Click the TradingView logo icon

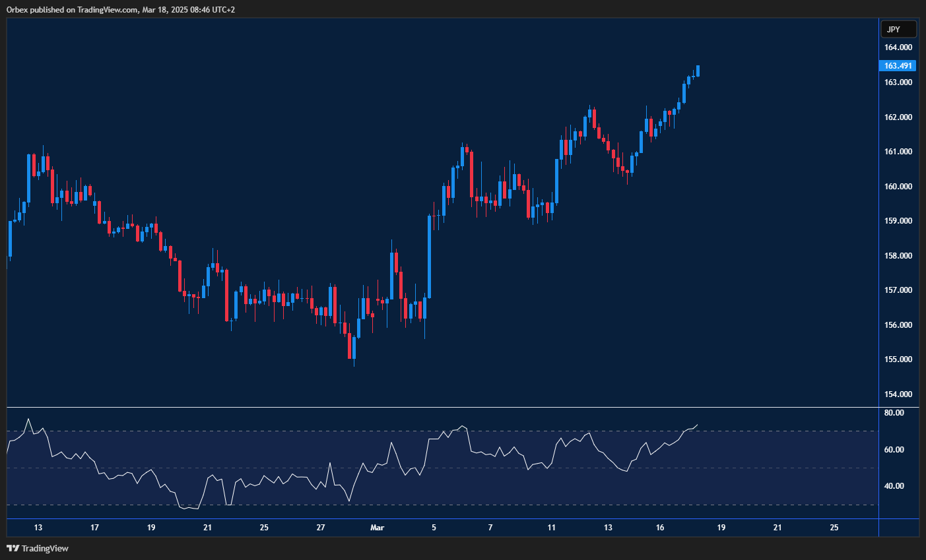[13, 548]
